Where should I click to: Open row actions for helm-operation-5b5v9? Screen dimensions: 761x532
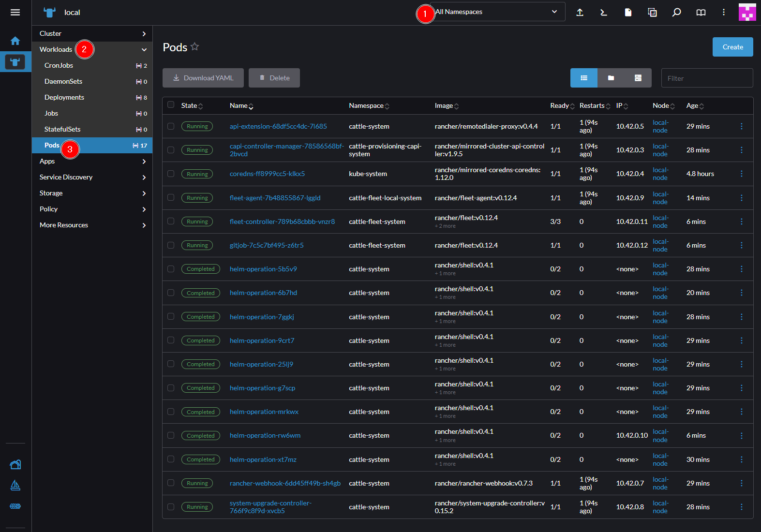pyautogui.click(x=741, y=269)
